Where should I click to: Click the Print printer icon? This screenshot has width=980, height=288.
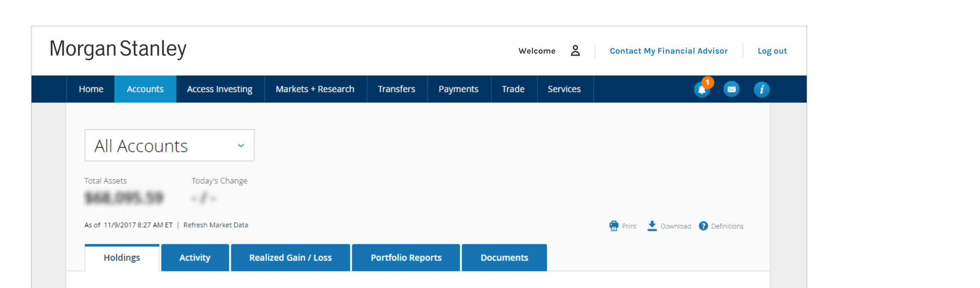pos(614,226)
